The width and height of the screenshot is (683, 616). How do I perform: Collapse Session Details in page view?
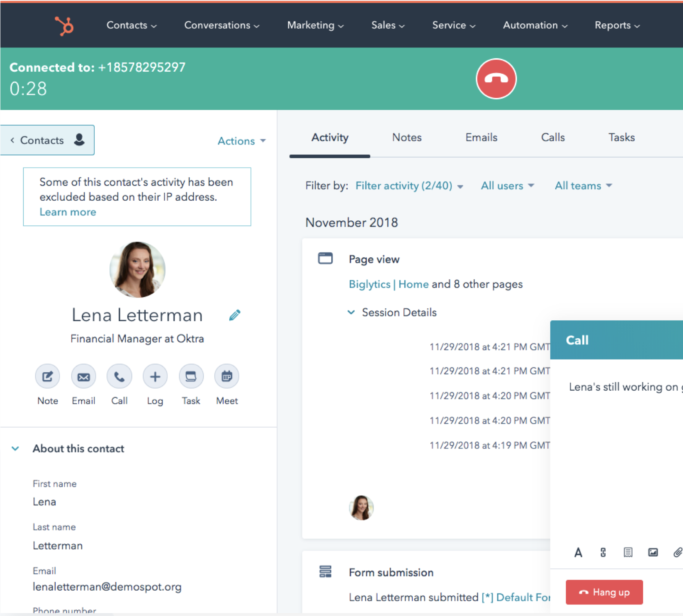(x=351, y=313)
